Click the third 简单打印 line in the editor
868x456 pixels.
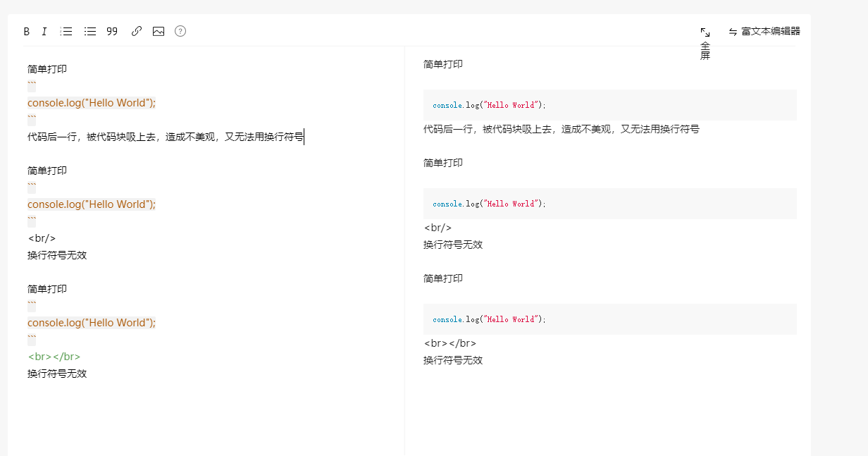coord(47,289)
